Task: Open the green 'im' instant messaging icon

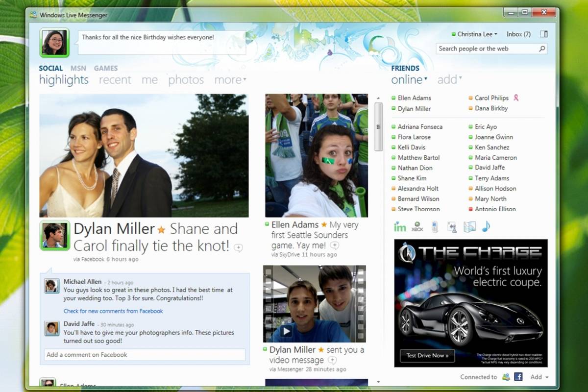Action: pyautogui.click(x=400, y=227)
